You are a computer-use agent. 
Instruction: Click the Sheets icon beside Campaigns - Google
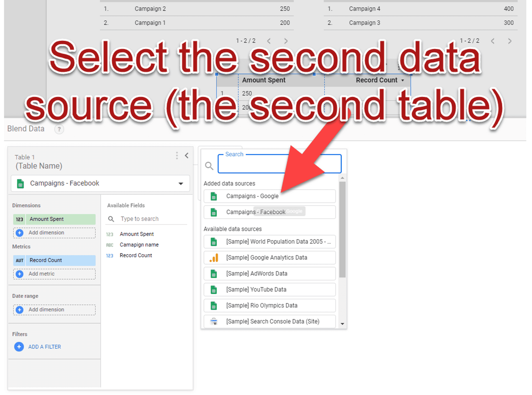[214, 197]
